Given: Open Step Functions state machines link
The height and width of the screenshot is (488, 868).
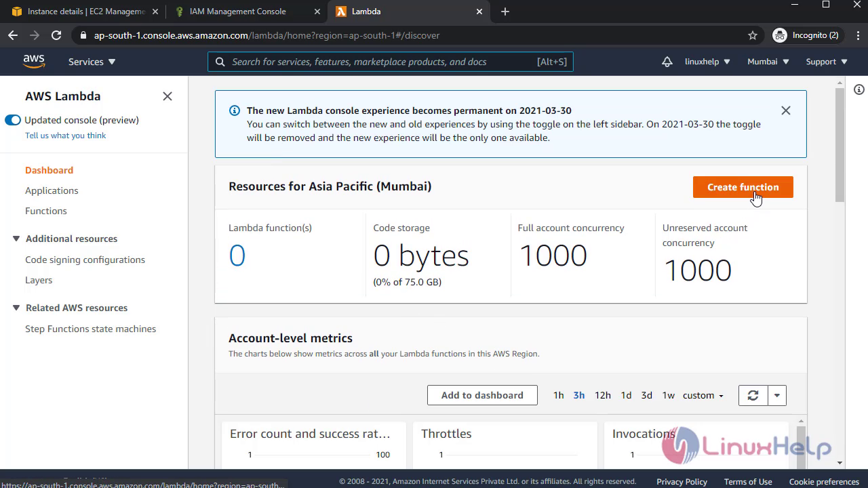Looking at the screenshot, I should (x=90, y=329).
